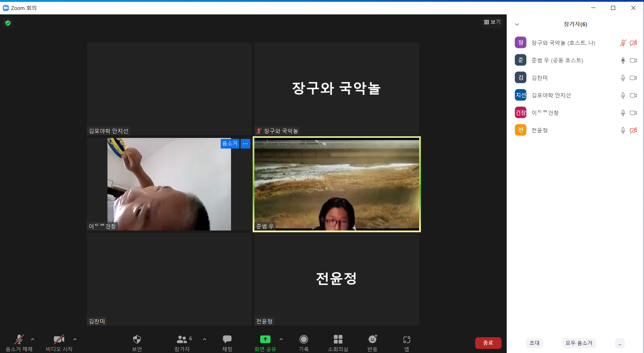
Task: Select 전윤정 video tile
Action: point(337,279)
